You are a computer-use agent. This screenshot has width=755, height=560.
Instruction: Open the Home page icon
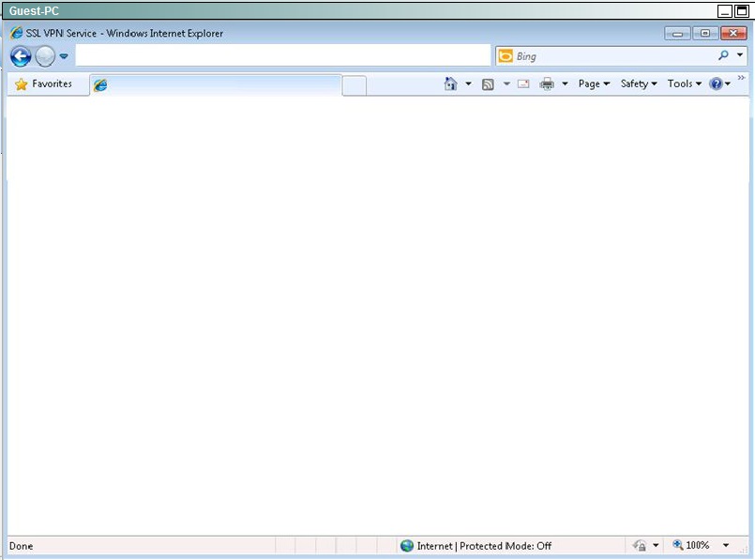point(451,84)
